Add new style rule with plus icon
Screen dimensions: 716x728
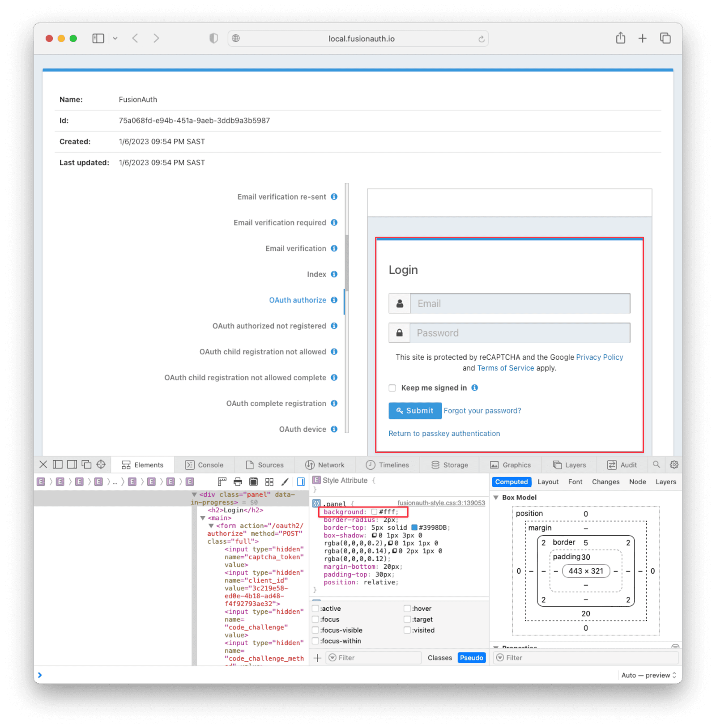coord(317,658)
